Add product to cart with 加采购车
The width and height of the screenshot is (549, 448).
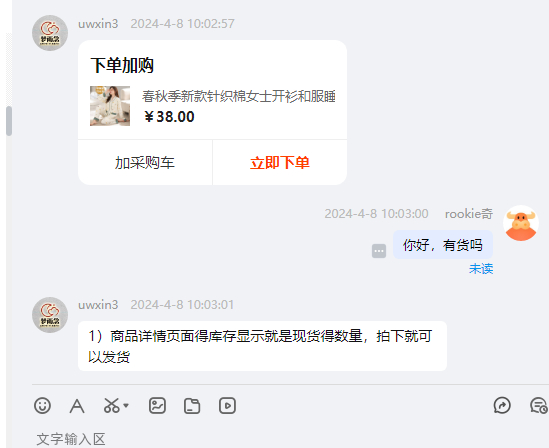click(x=145, y=163)
